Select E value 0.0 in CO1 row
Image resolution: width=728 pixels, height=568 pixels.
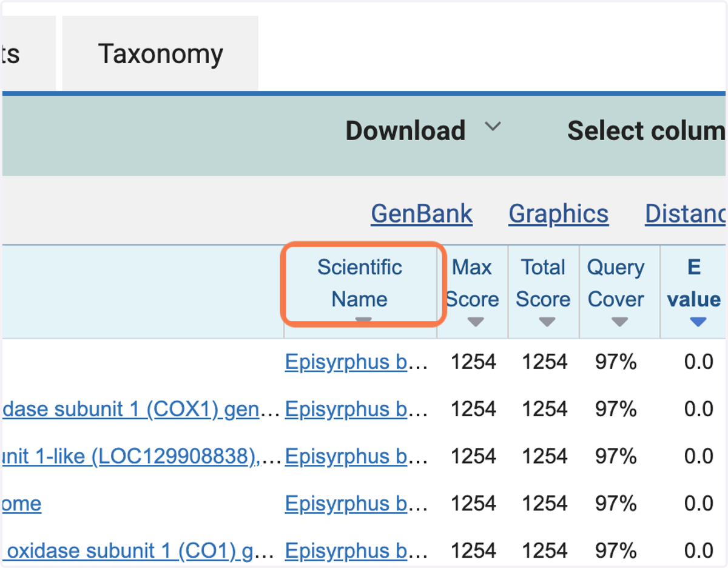pyautogui.click(x=699, y=552)
